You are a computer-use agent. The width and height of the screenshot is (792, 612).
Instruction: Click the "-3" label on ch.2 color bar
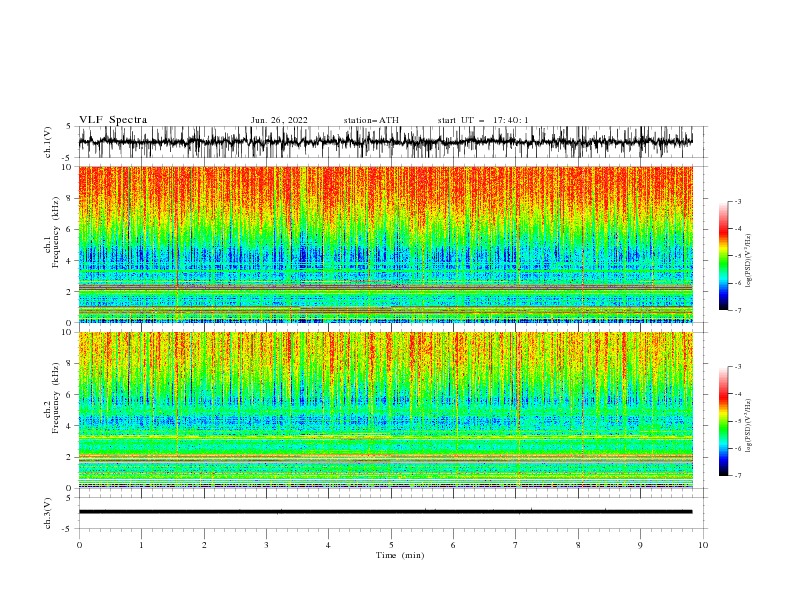(738, 367)
